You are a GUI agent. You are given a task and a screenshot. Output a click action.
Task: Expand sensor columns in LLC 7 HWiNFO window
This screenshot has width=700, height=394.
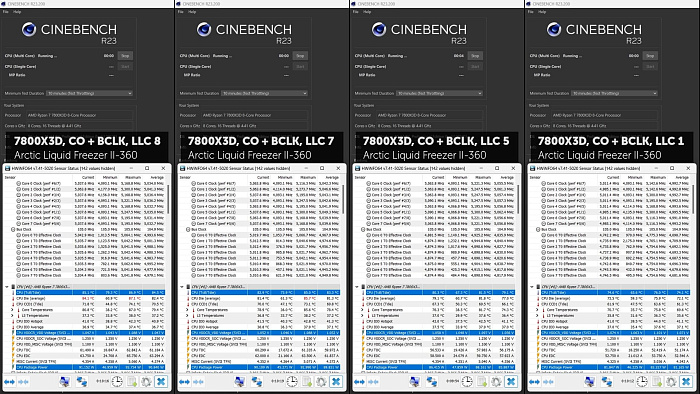[184, 382]
